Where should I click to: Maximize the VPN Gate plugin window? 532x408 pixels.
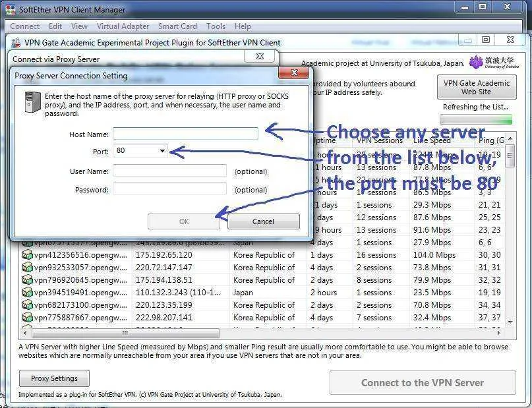(x=485, y=40)
